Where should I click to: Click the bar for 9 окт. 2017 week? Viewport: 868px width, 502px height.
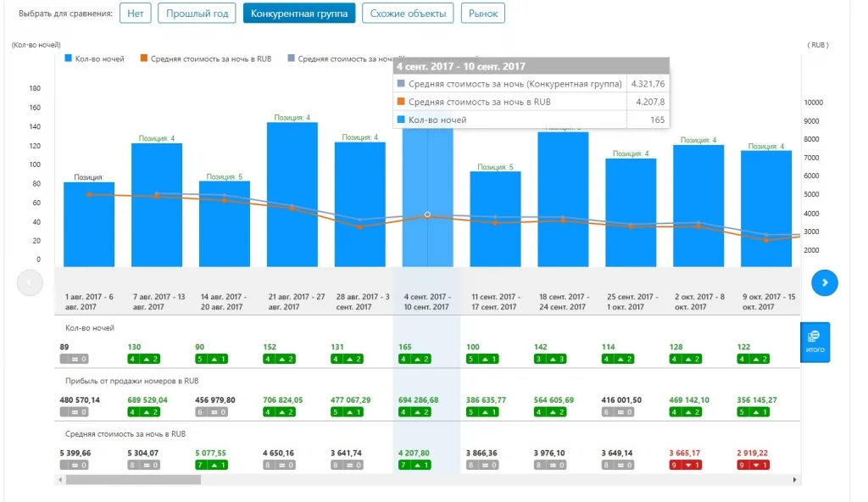[766, 209]
